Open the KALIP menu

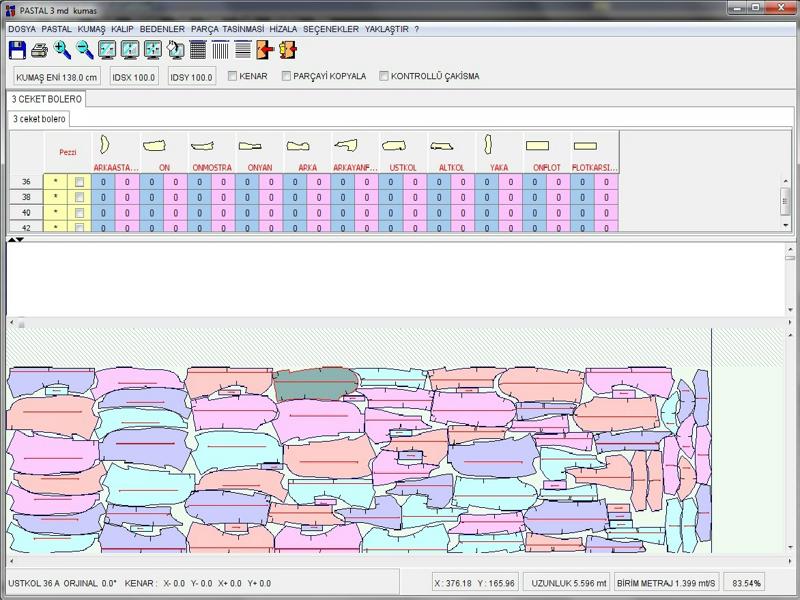tap(122, 29)
